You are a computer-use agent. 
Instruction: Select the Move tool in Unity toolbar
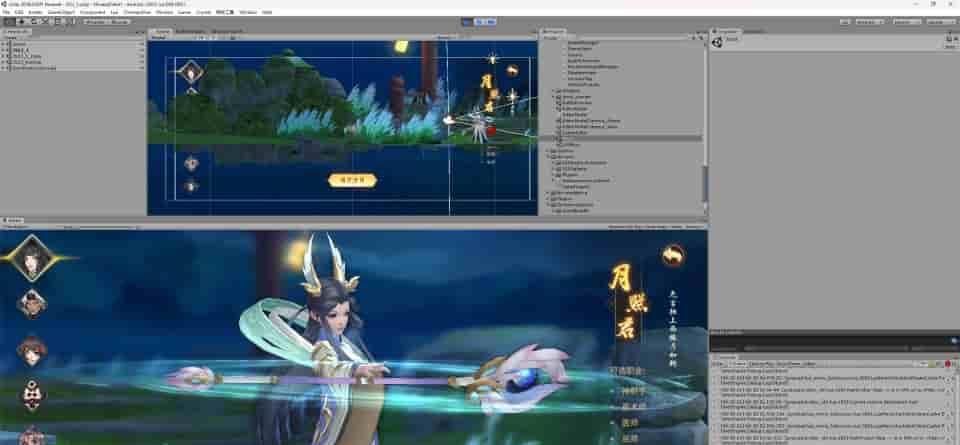[20, 21]
